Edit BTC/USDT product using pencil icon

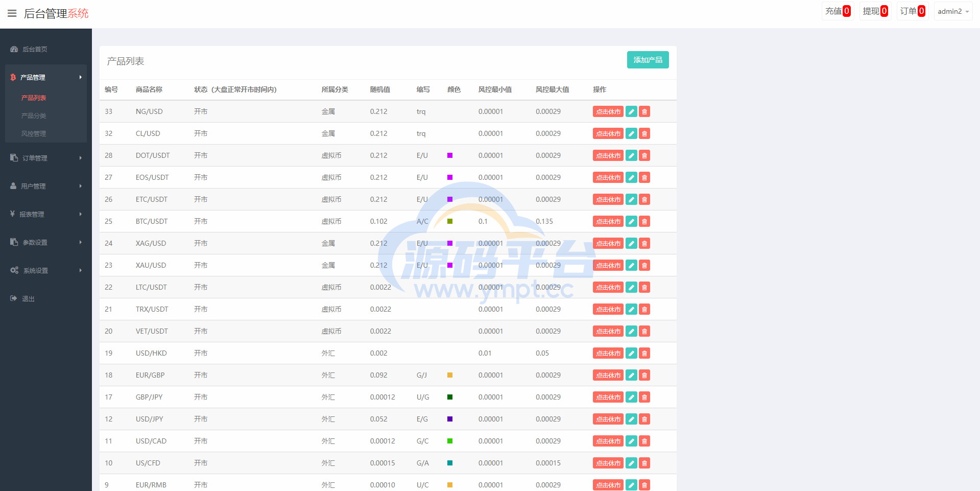coord(631,221)
